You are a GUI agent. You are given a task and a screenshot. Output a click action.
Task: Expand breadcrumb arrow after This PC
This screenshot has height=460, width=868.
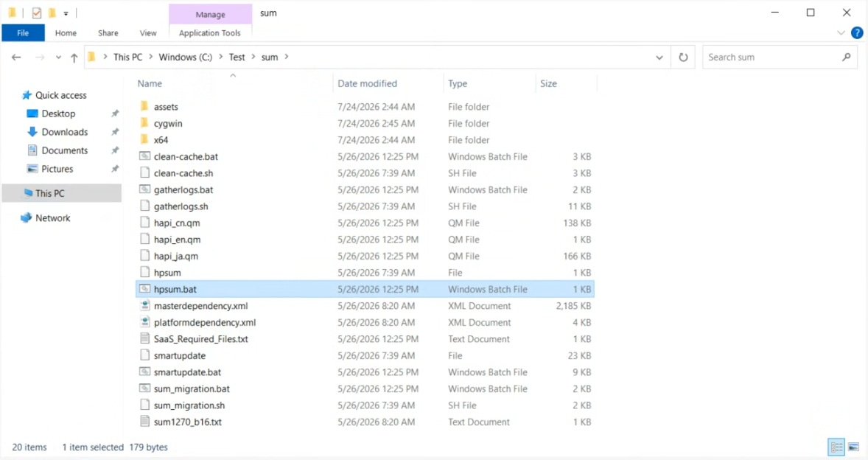coord(150,57)
